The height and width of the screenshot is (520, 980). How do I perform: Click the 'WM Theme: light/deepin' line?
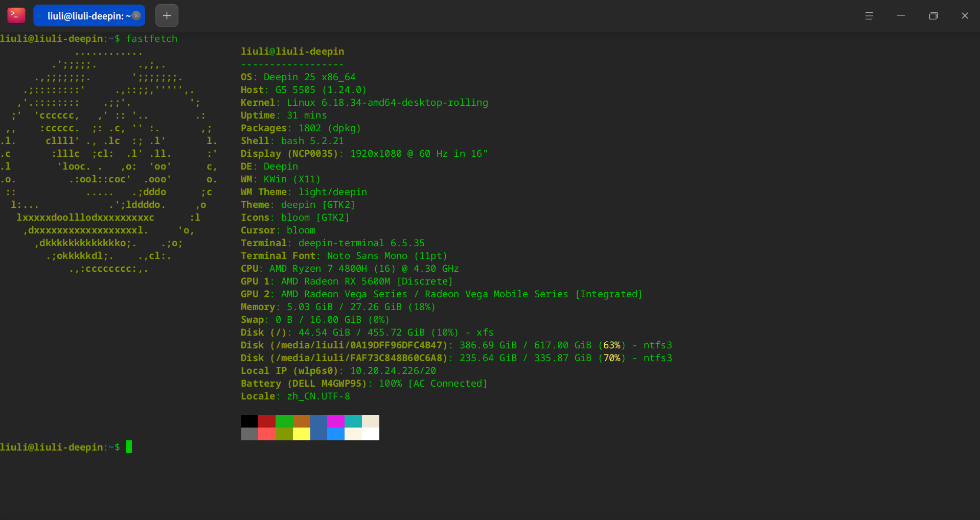click(x=304, y=192)
